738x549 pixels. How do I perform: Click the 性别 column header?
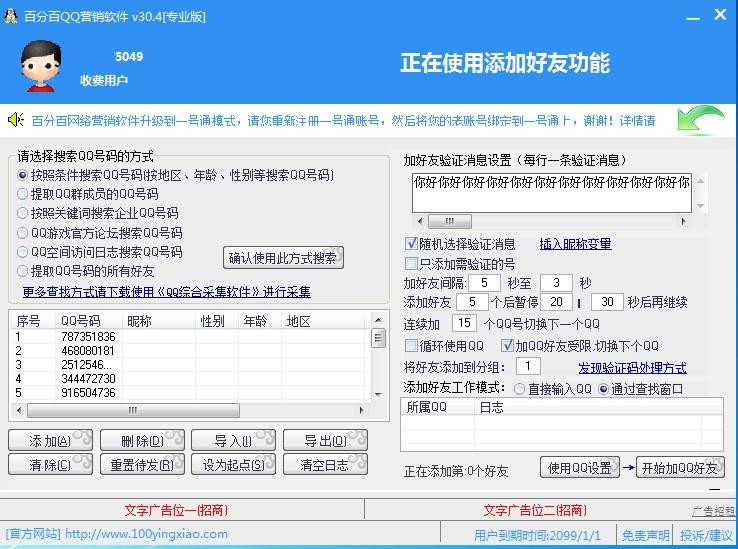[x=217, y=321]
